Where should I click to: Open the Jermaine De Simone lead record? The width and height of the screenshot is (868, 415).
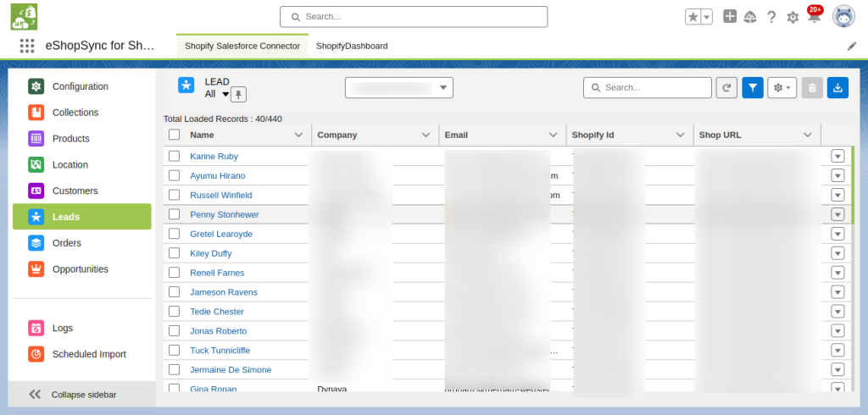click(x=231, y=369)
